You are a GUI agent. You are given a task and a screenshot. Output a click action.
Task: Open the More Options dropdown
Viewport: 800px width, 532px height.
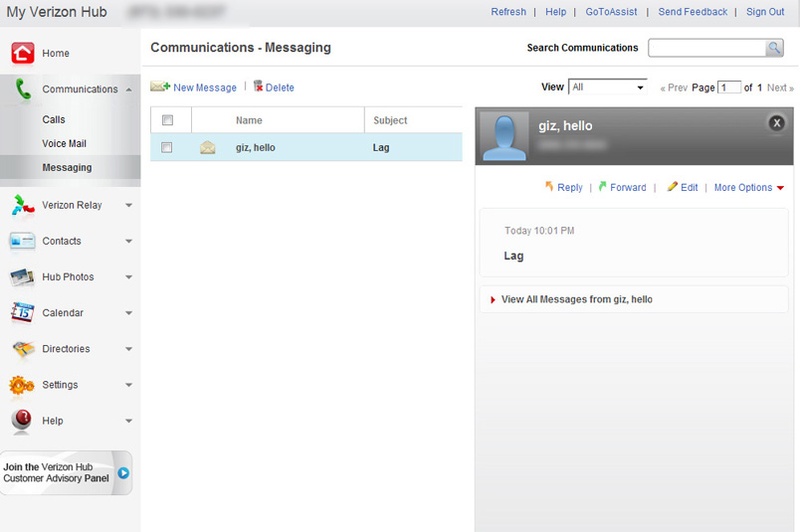(748, 188)
